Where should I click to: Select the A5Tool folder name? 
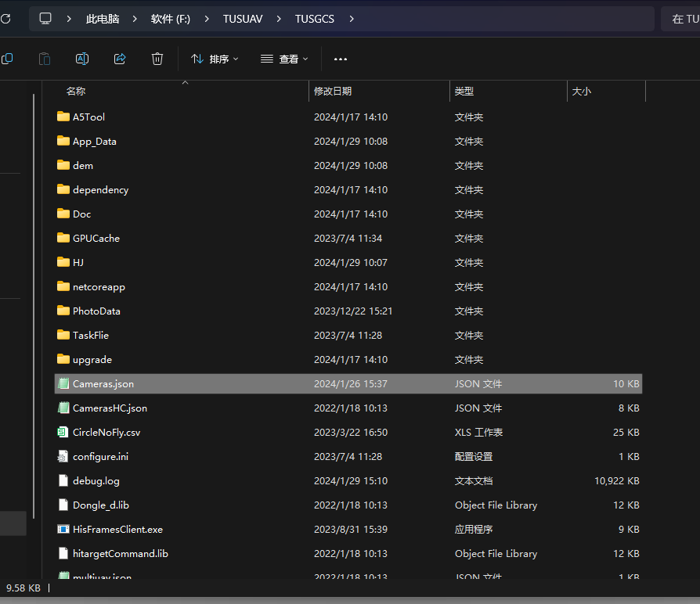tap(88, 117)
